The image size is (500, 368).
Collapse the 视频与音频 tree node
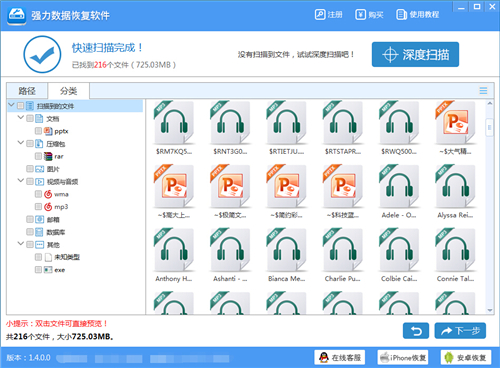click(21, 181)
